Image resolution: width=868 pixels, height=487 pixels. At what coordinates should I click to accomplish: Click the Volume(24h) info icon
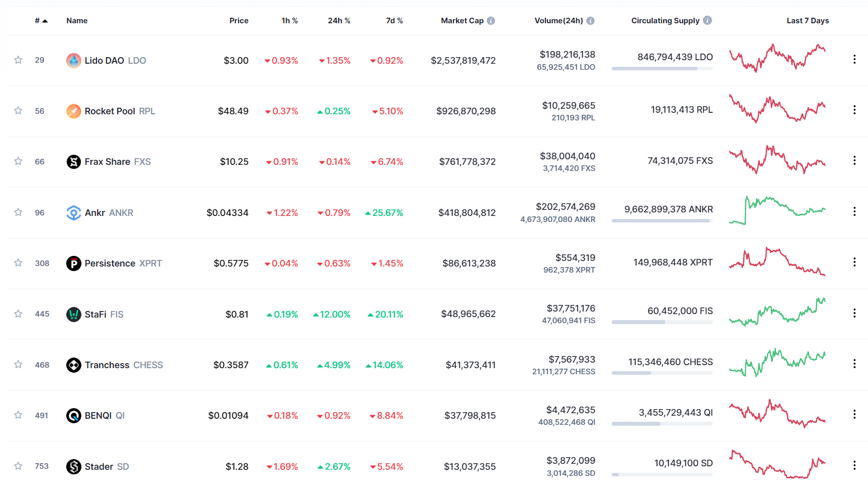pos(590,21)
